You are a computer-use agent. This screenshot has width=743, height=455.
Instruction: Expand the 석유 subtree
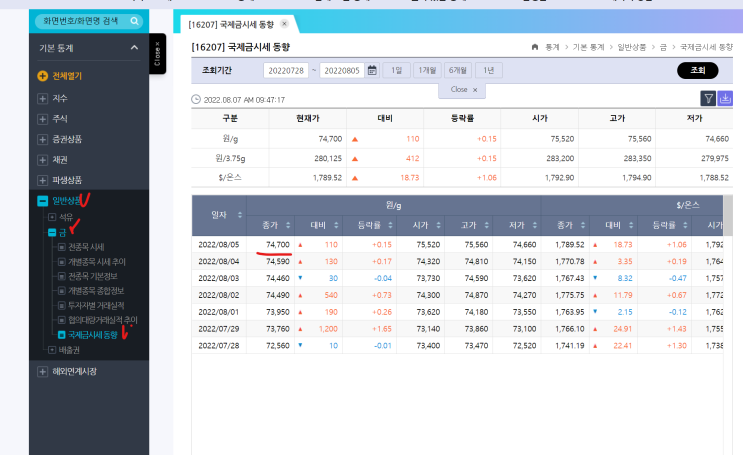[52, 217]
